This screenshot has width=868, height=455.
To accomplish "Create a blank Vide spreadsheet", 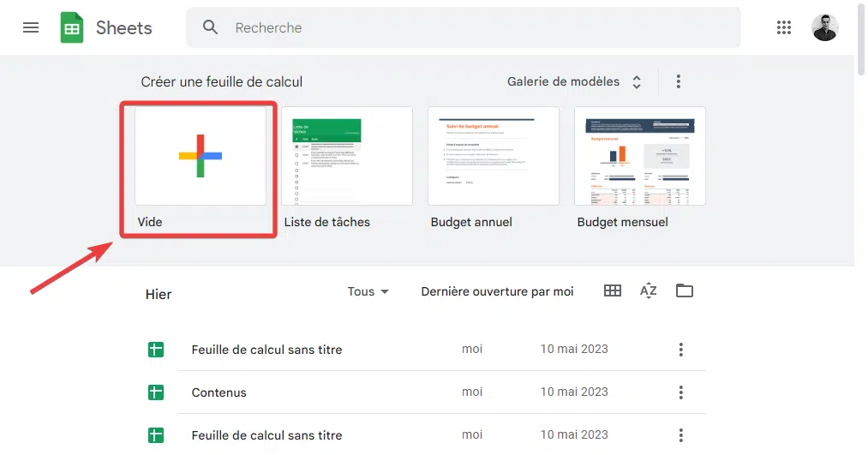I will click(x=201, y=156).
